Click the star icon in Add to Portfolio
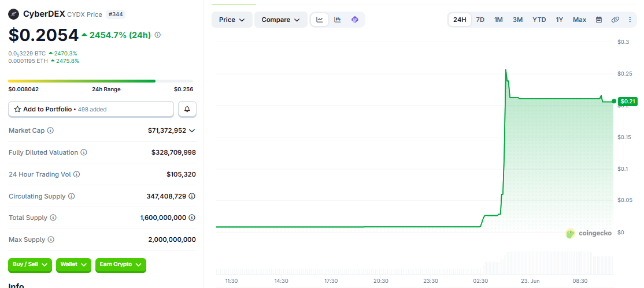 tap(18, 109)
